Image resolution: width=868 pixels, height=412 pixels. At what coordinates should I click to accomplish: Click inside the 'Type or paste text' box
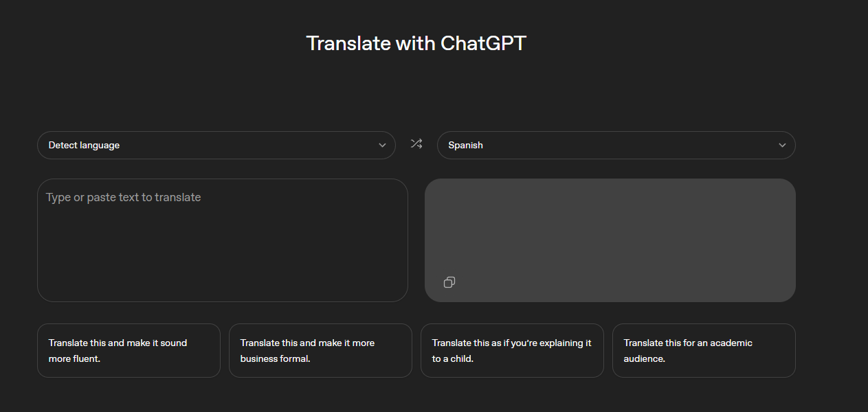(x=223, y=240)
